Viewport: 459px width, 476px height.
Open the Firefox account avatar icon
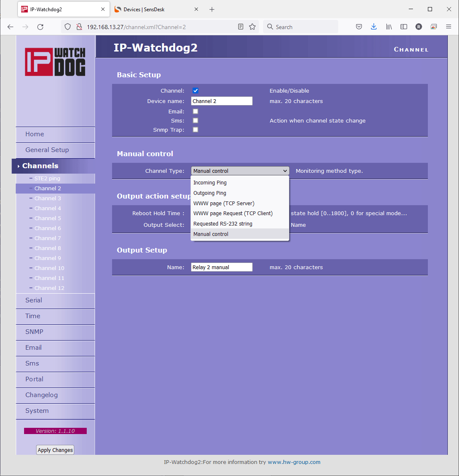[419, 27]
